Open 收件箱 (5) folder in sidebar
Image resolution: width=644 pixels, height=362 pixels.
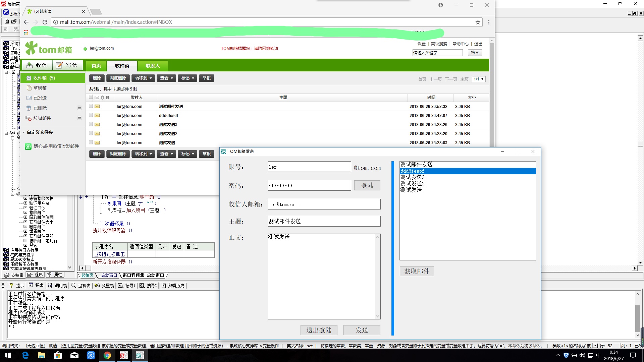[x=53, y=78]
